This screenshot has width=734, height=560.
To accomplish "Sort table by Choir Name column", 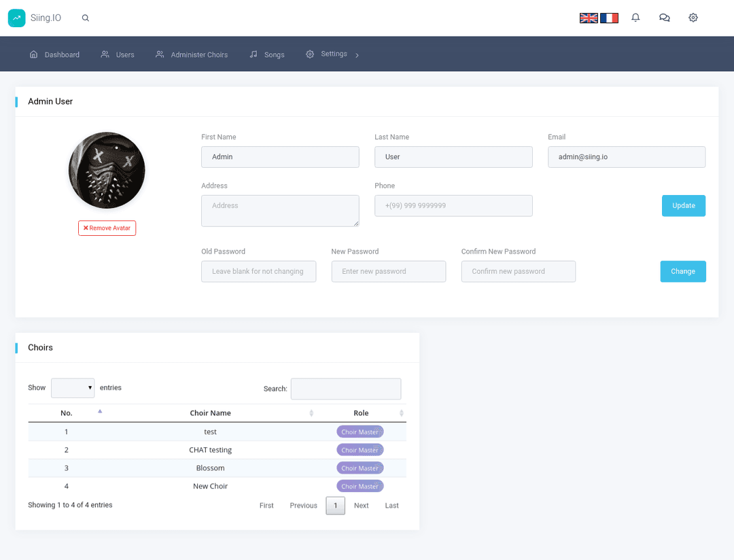I will 210,413.
